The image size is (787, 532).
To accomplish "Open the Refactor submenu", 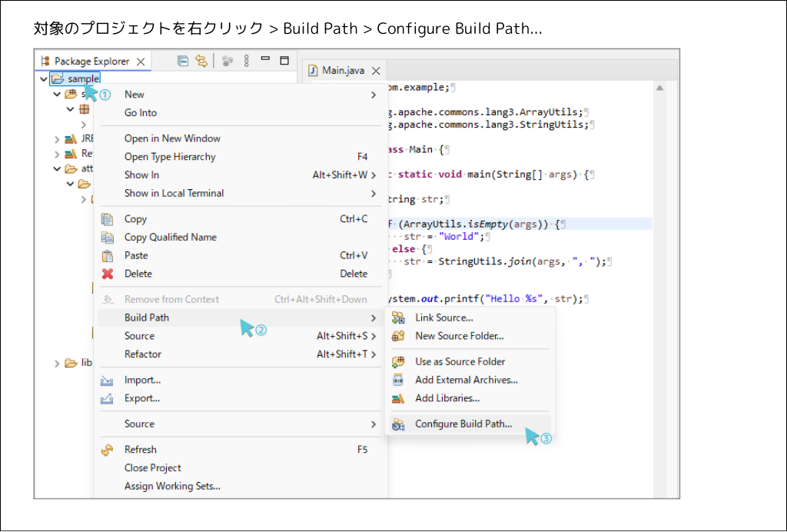I will pos(241,354).
